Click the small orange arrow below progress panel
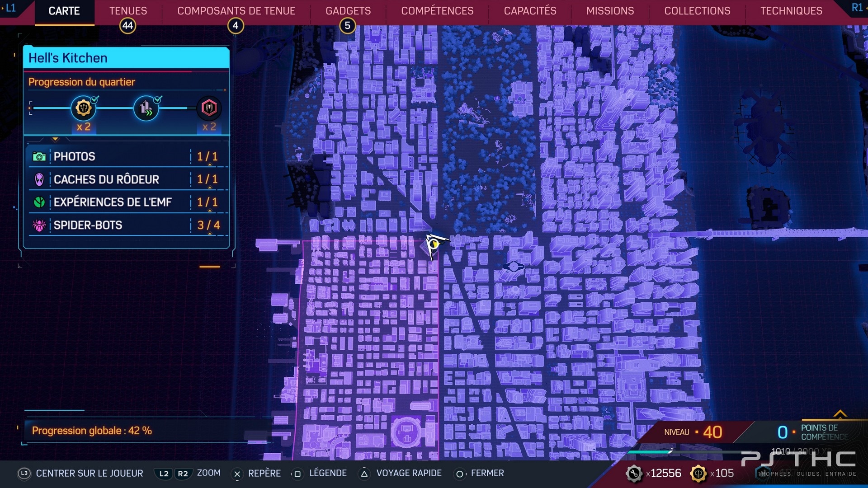 click(55, 139)
